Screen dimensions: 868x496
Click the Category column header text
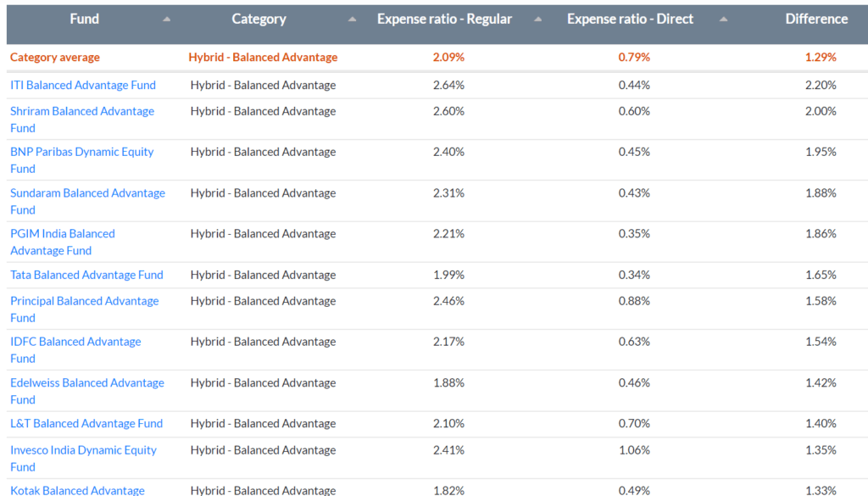[x=259, y=19]
